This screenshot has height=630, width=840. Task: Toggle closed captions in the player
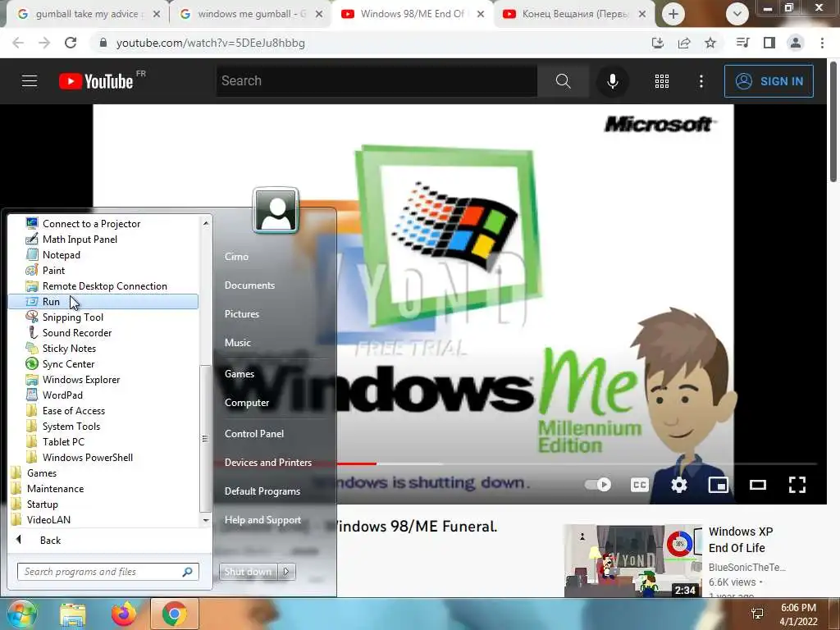(639, 485)
